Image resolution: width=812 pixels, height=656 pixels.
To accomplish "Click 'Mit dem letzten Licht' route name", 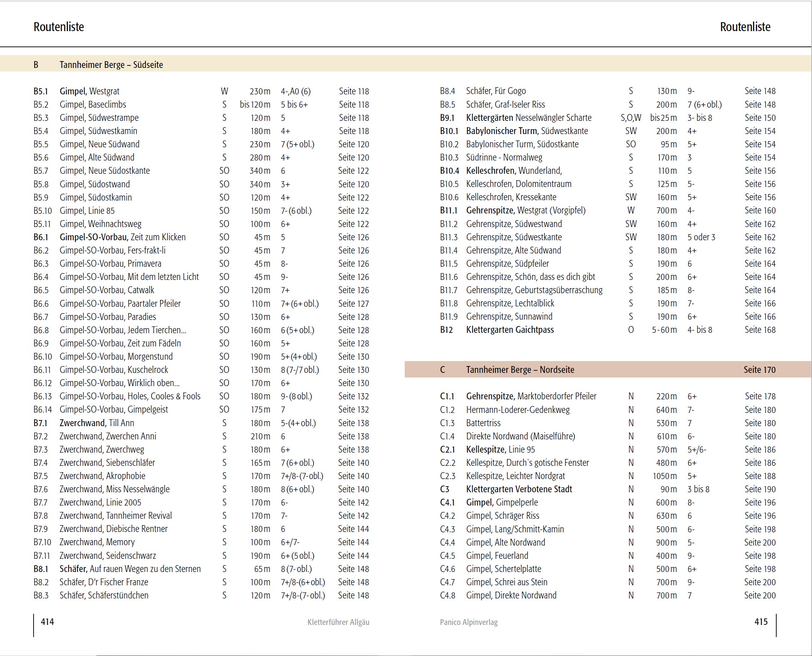I will coord(163,277).
